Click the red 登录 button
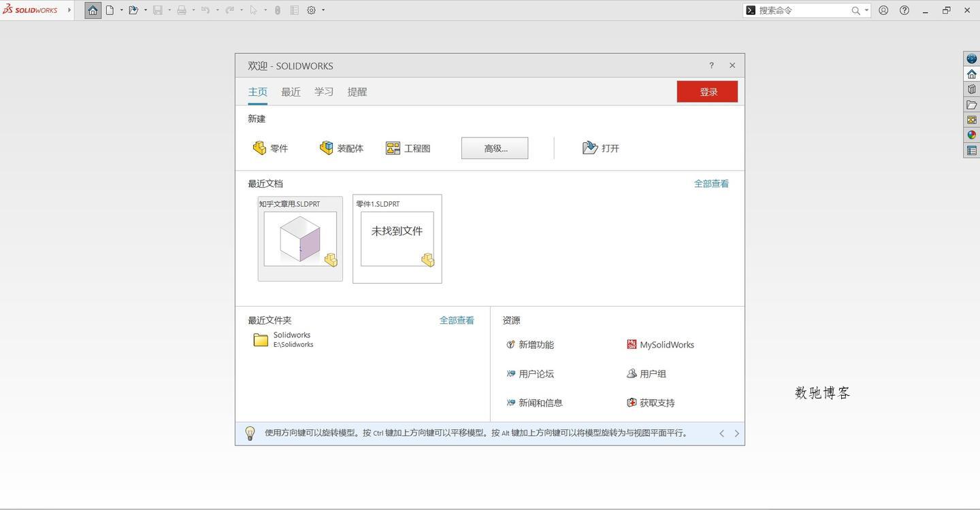This screenshot has width=980, height=510. (x=707, y=92)
